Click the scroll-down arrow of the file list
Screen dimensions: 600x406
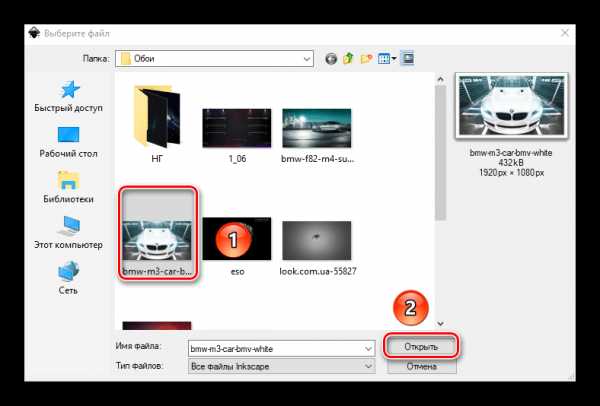[x=440, y=324]
